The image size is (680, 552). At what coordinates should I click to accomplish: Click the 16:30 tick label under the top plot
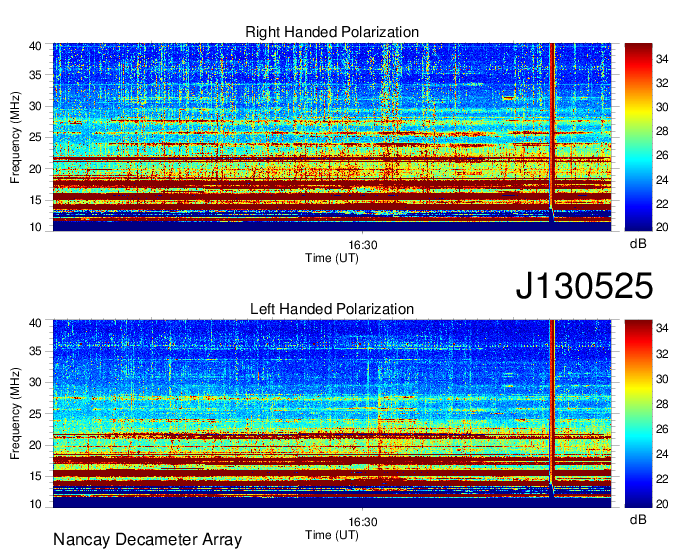[363, 245]
